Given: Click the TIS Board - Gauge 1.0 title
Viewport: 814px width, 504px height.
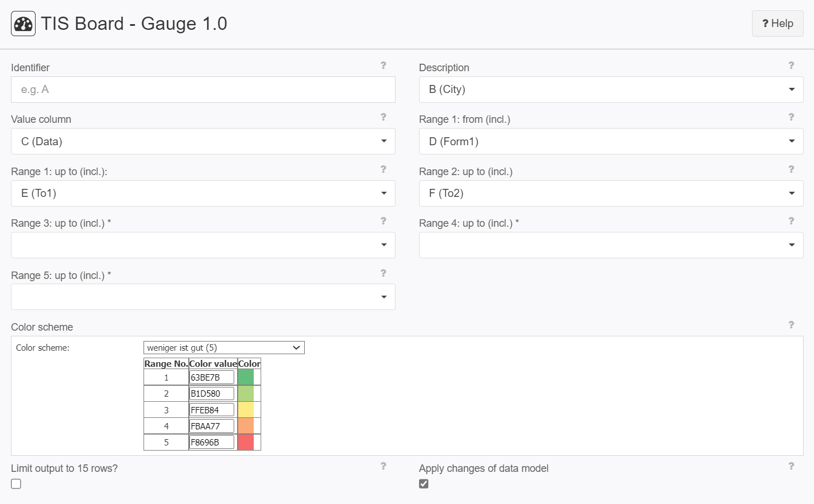Looking at the screenshot, I should [x=134, y=24].
